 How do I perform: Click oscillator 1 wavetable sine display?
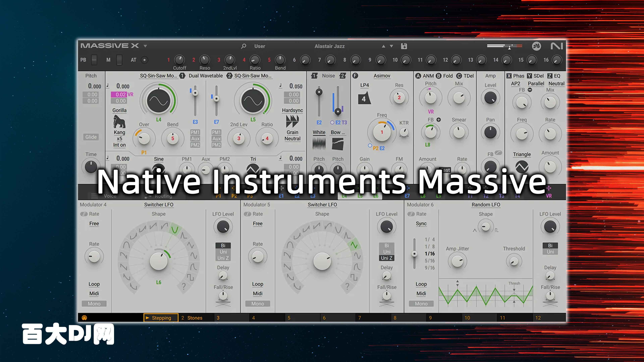(x=158, y=101)
